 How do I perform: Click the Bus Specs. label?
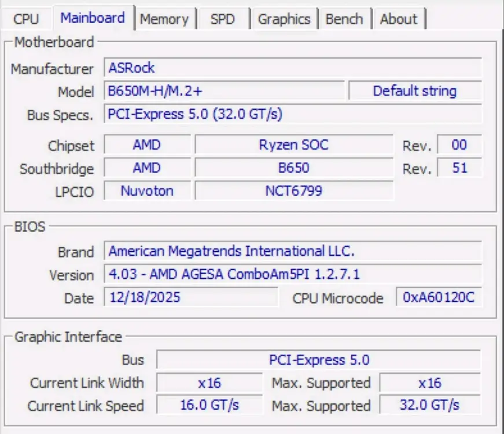[x=60, y=115]
